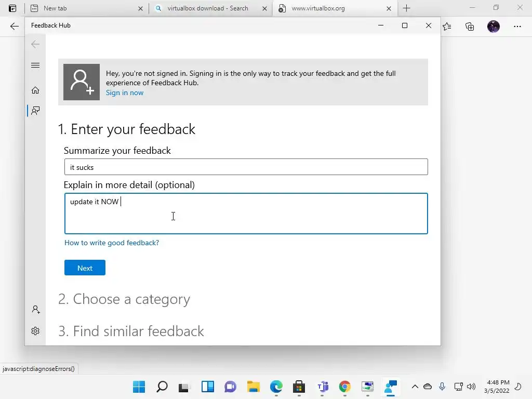
Task: Close the New tab browser tab
Action: point(140,8)
